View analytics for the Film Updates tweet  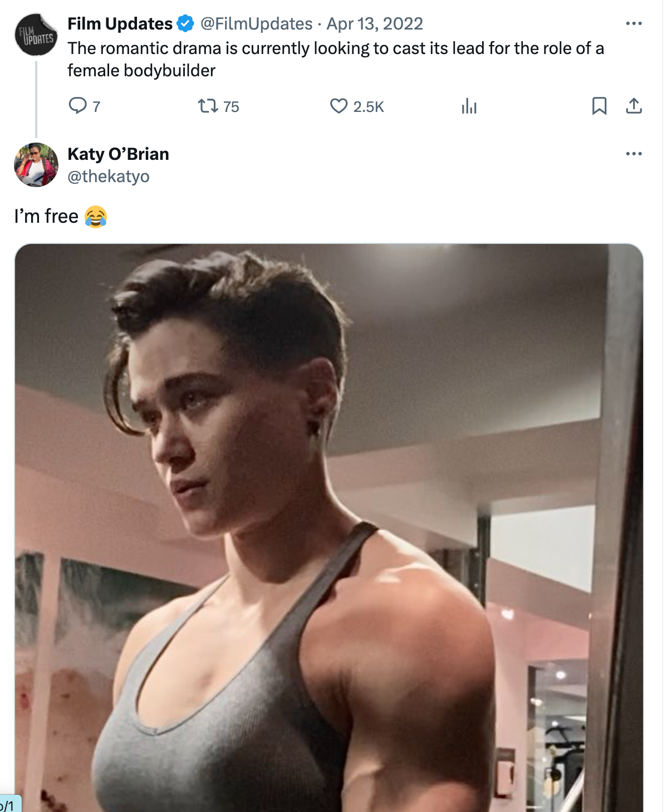pyautogui.click(x=469, y=106)
